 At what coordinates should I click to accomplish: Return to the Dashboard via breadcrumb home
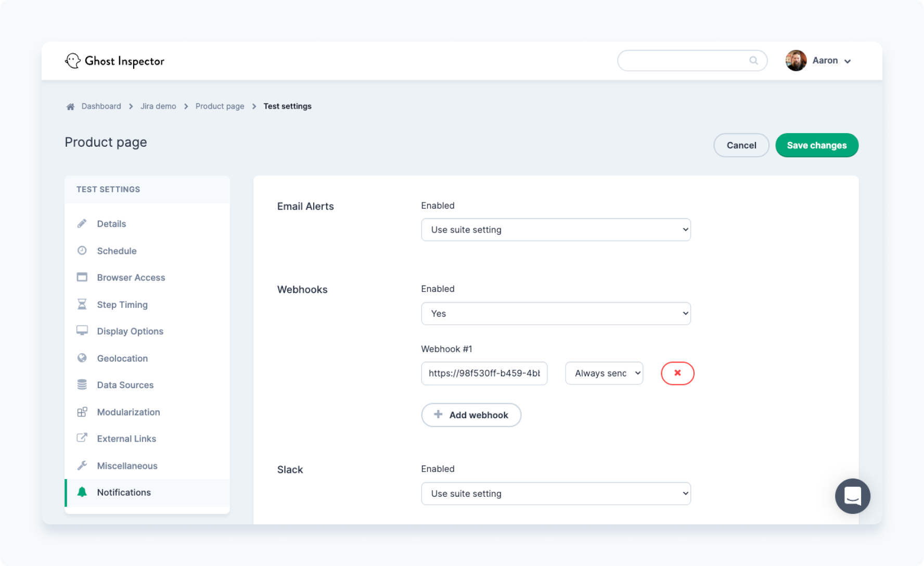coord(101,106)
